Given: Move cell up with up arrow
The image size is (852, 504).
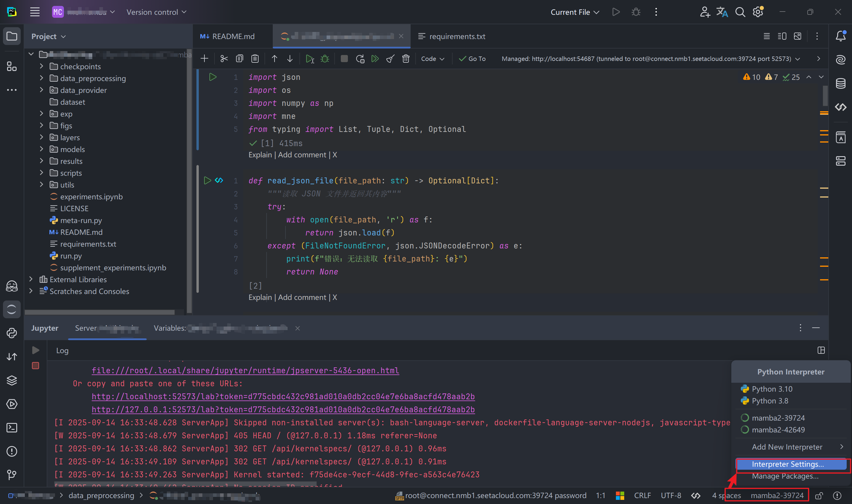Looking at the screenshot, I should (x=274, y=59).
